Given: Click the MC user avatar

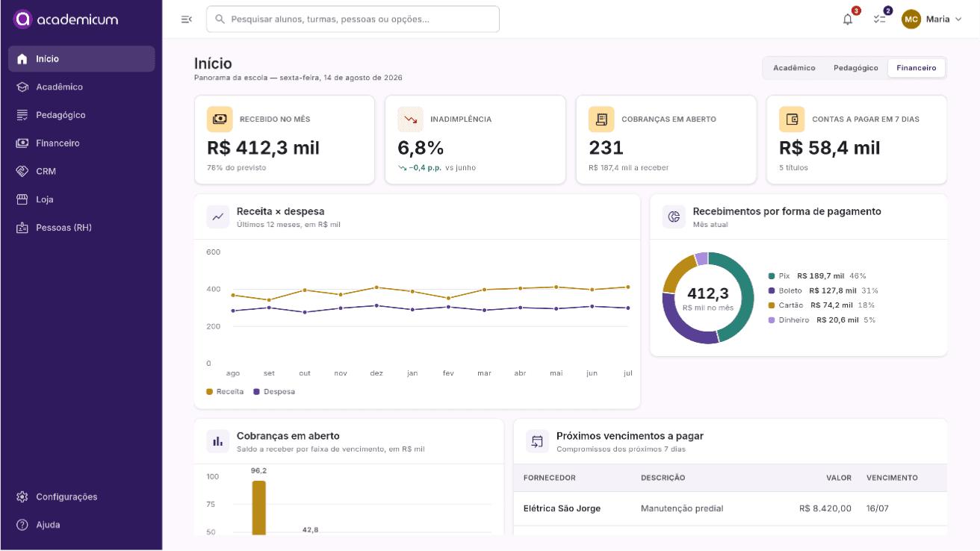Looking at the screenshot, I should [911, 19].
